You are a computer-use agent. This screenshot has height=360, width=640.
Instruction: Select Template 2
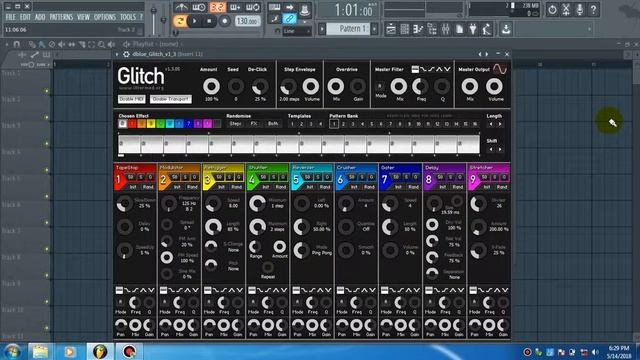[302, 124]
